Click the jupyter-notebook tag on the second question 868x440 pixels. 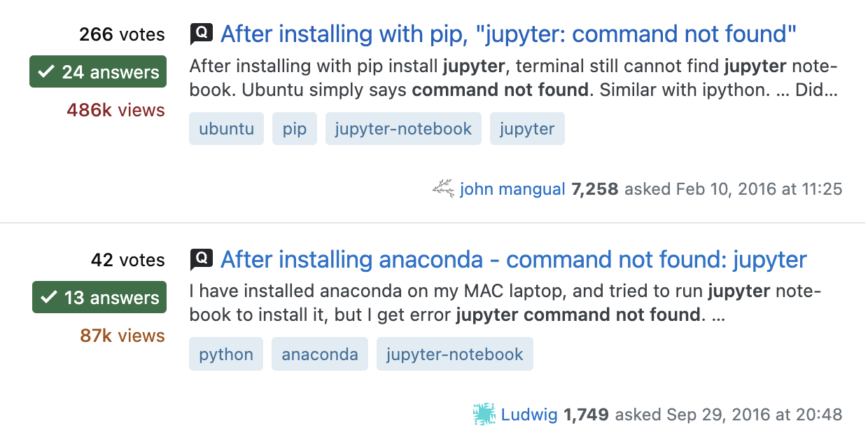point(454,354)
